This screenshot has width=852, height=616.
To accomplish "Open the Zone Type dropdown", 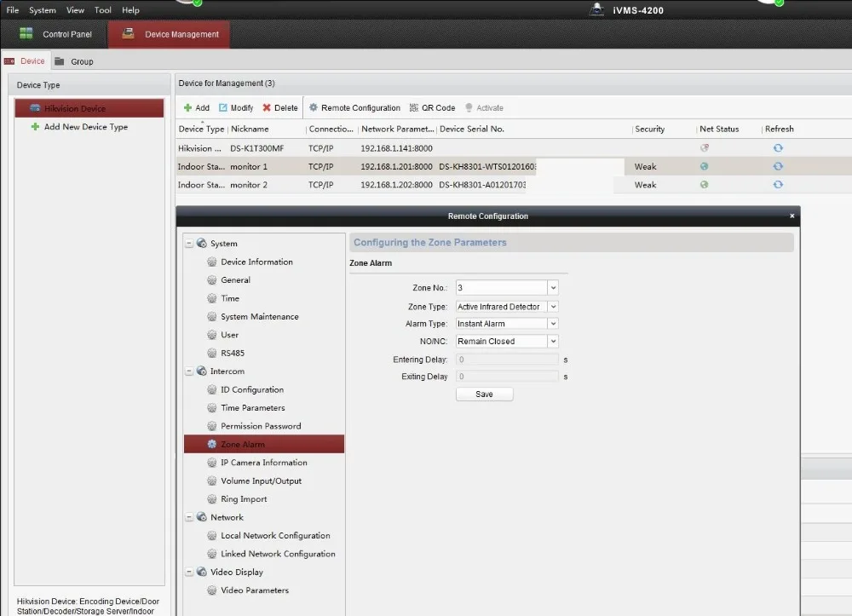I will click(553, 307).
